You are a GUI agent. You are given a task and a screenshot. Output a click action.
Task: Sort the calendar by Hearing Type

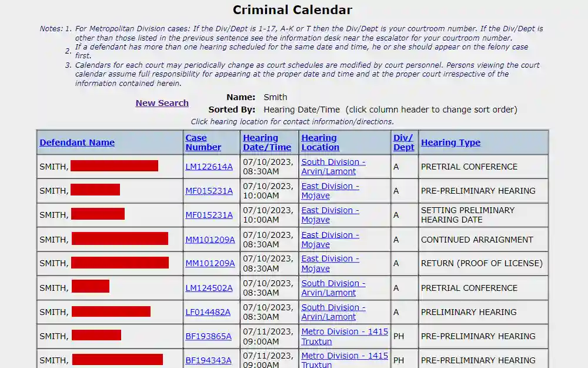(450, 142)
